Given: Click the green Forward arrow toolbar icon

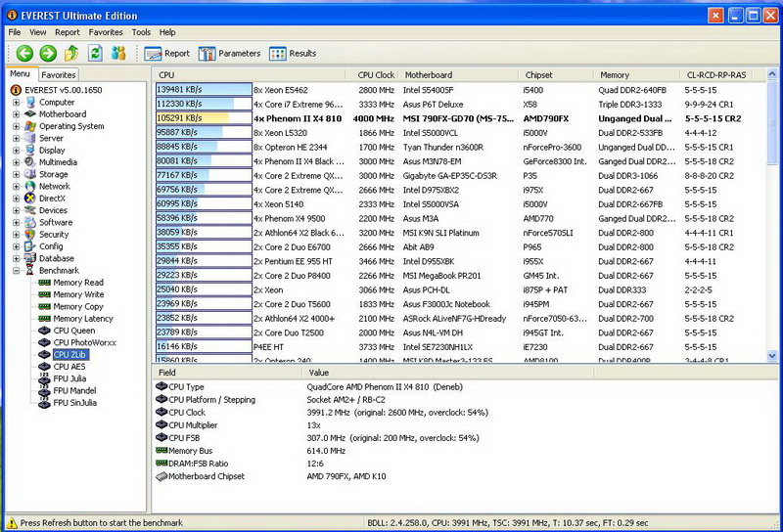Looking at the screenshot, I should [48, 53].
